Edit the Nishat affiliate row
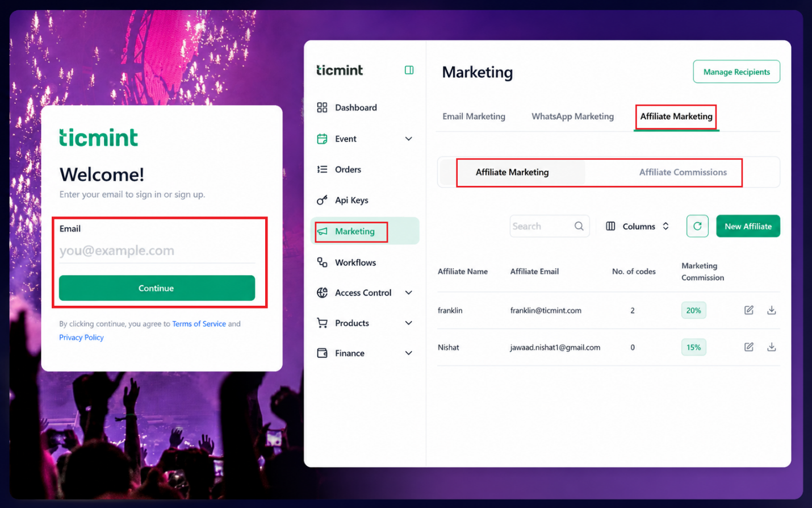 coord(749,347)
